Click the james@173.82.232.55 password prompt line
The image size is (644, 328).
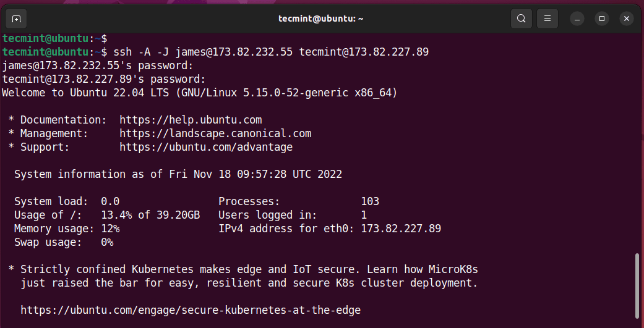[x=98, y=65]
